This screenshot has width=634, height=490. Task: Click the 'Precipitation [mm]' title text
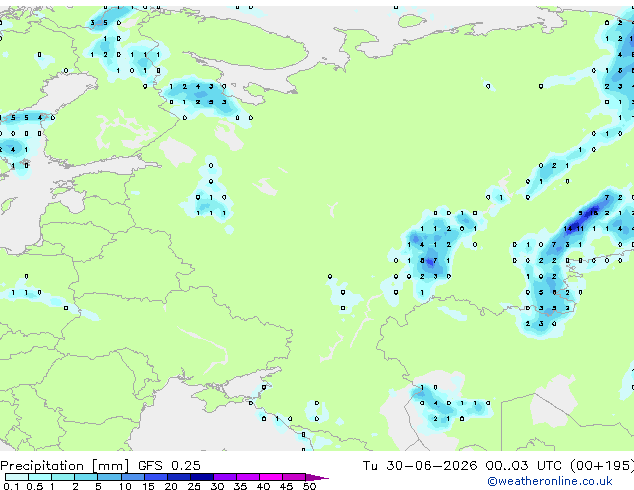coord(65,466)
